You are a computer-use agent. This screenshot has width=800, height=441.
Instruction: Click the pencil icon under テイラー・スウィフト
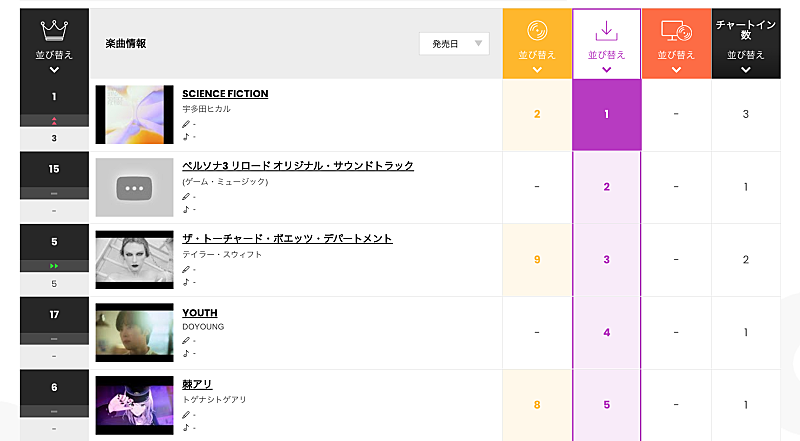186,270
